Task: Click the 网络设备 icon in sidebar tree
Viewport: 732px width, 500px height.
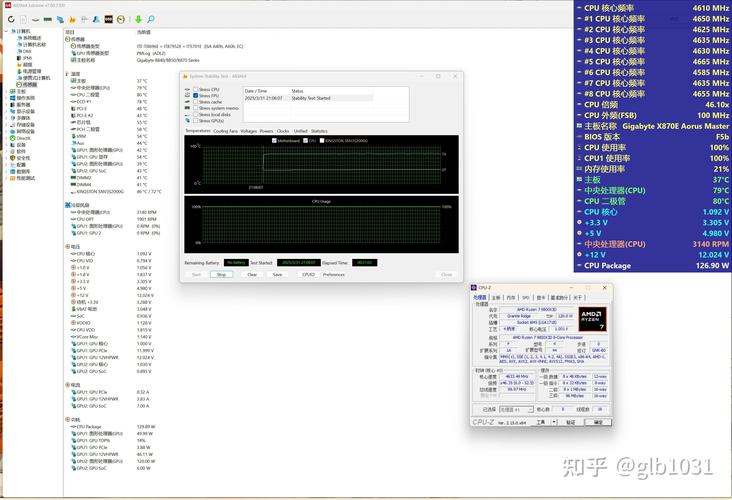Action: tap(13, 132)
